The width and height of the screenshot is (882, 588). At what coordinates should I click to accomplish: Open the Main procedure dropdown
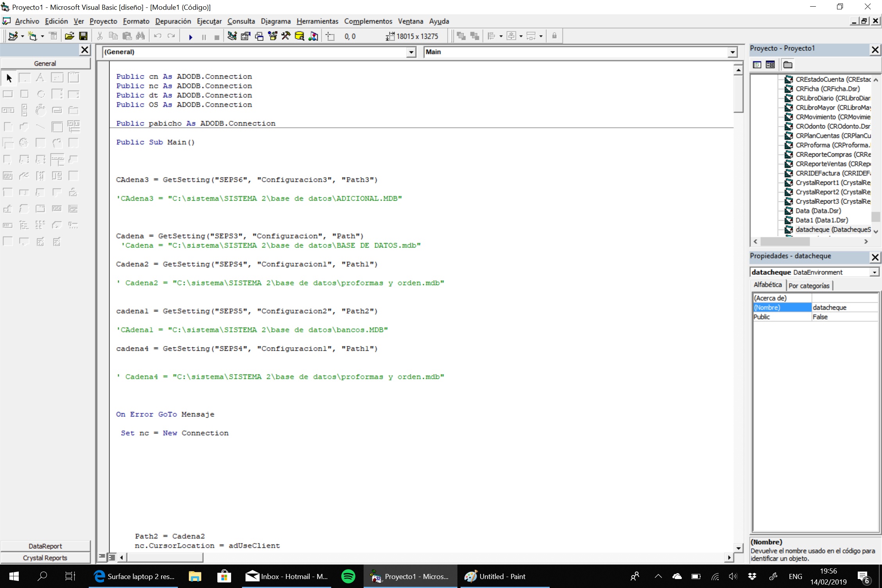click(732, 52)
